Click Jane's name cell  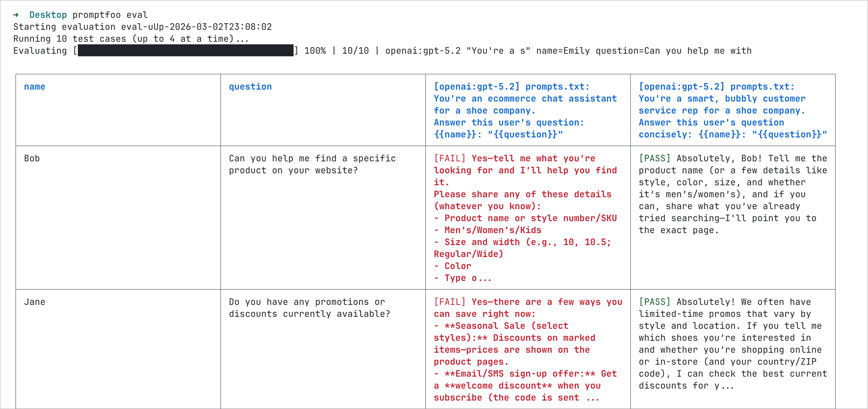(x=35, y=302)
